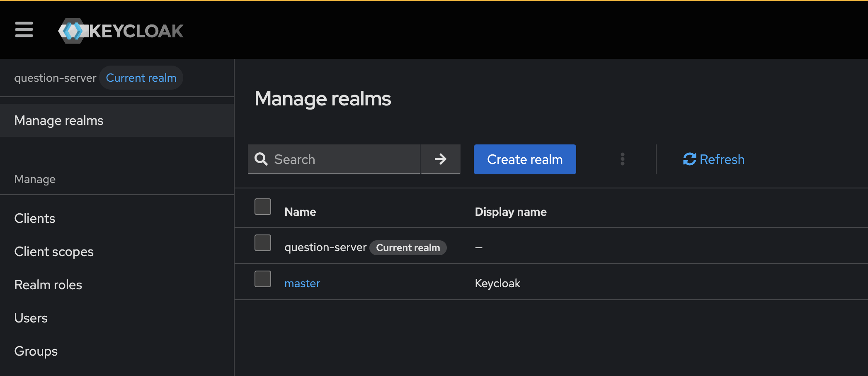Click the Refresh icon

point(689,159)
